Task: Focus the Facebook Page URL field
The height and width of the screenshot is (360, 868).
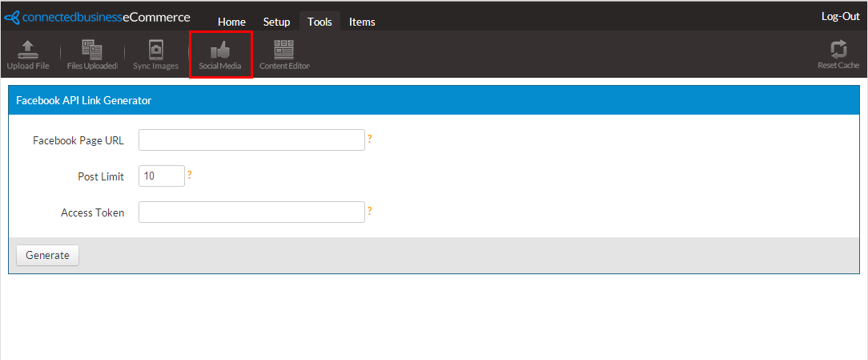Action: point(251,140)
